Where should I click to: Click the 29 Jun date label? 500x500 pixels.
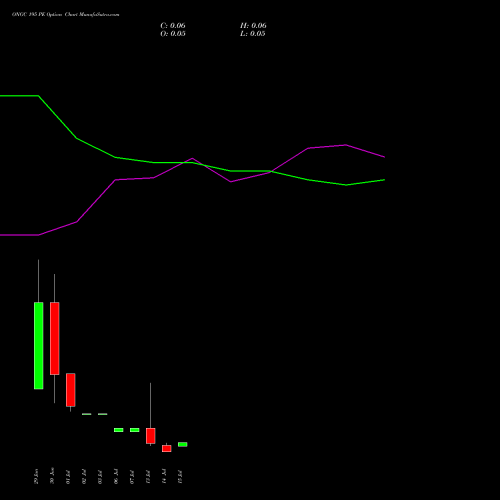[x=36, y=476]
